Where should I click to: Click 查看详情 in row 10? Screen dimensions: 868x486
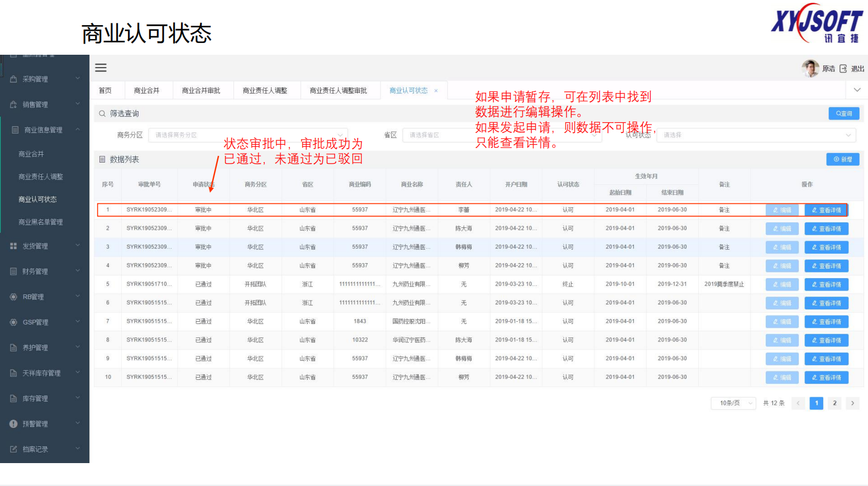tap(826, 378)
